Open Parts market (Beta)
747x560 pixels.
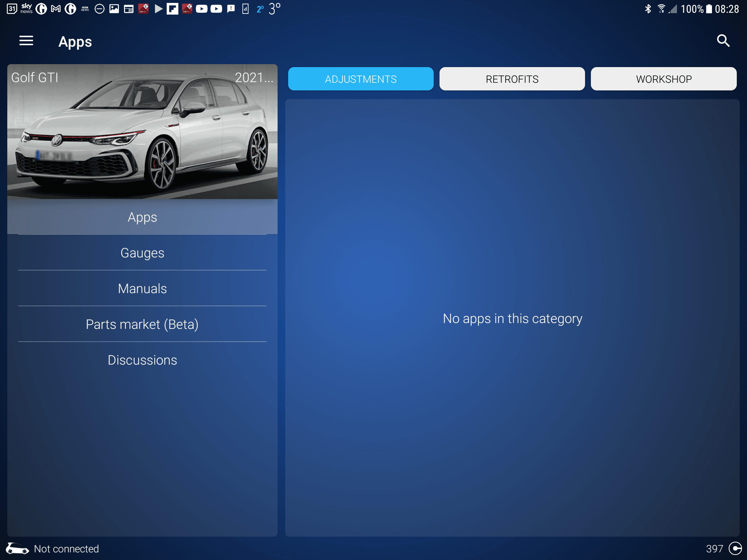tap(142, 324)
